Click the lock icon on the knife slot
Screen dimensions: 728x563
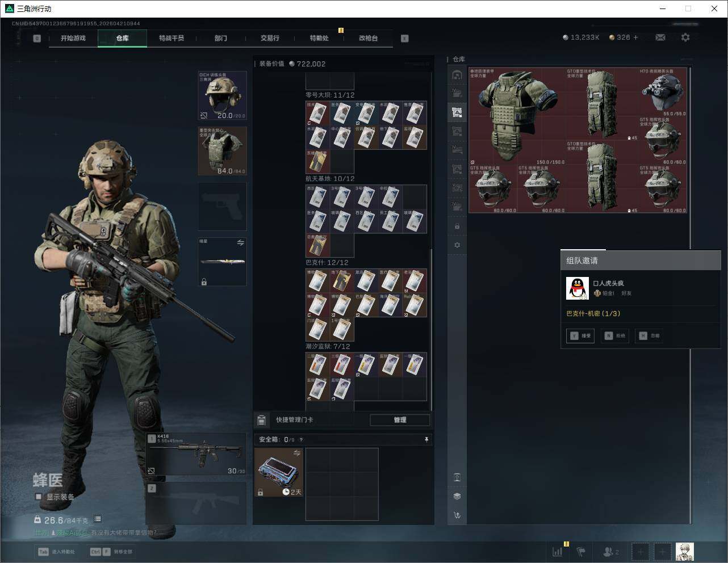[x=204, y=281]
